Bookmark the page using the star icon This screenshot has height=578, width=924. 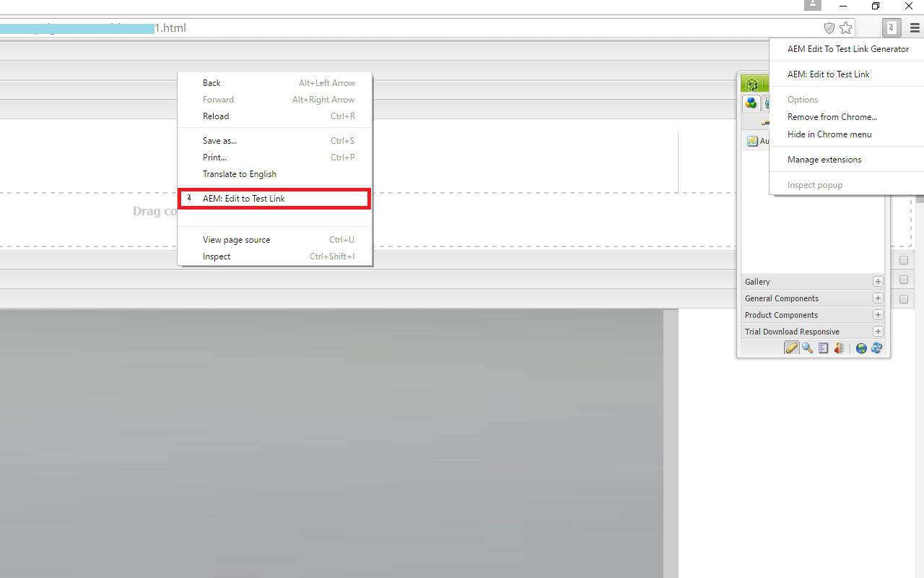pos(845,27)
